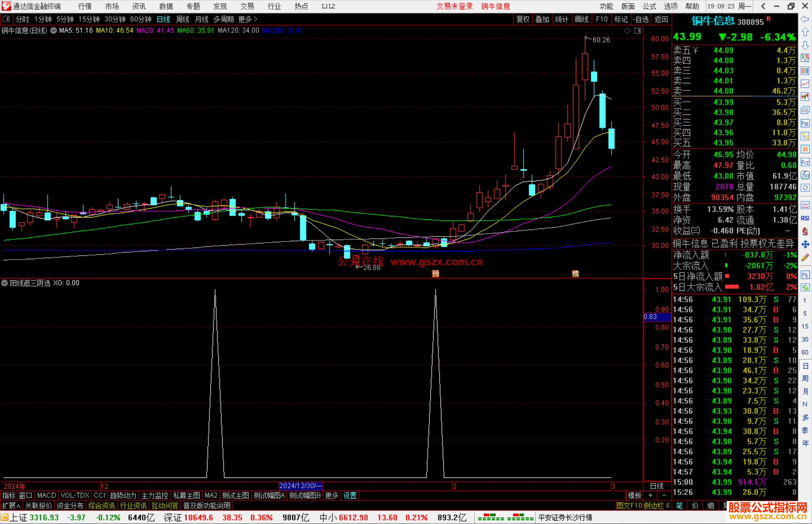Click the 返回 return button

tap(661, 19)
